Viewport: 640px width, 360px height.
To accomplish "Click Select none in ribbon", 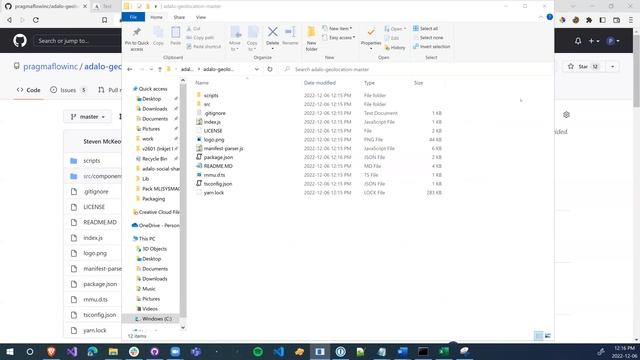I will click(x=428, y=38).
